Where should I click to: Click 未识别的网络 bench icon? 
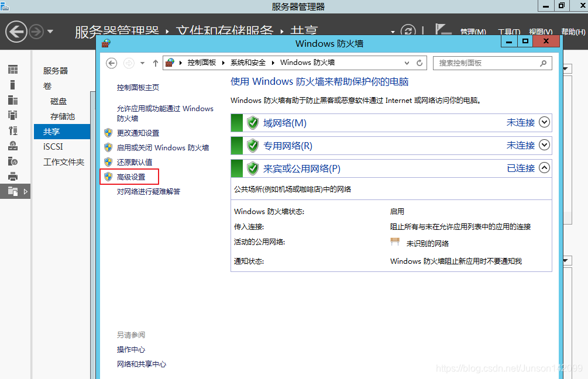395,242
